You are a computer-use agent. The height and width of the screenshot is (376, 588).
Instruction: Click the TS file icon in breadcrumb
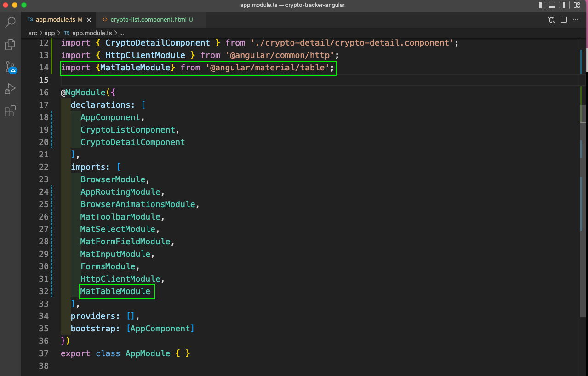(67, 33)
